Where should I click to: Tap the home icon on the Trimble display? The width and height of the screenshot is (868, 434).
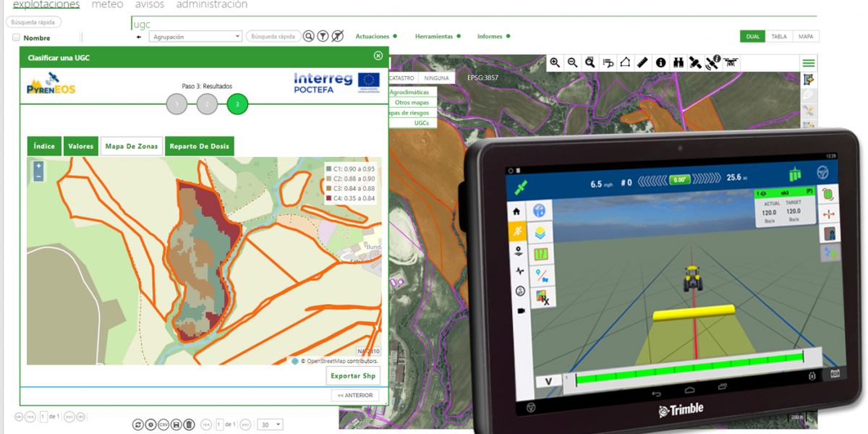coord(516,212)
